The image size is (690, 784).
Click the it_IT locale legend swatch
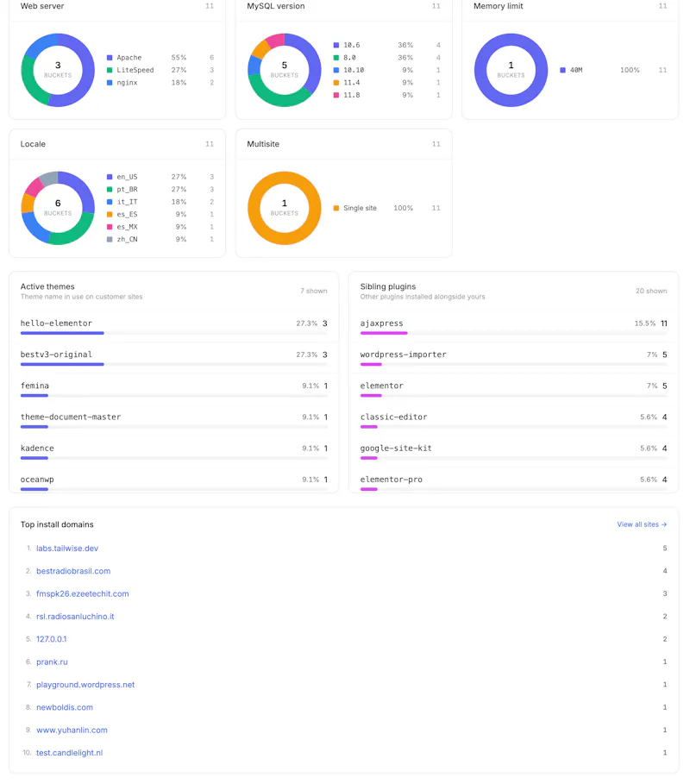tap(110, 202)
